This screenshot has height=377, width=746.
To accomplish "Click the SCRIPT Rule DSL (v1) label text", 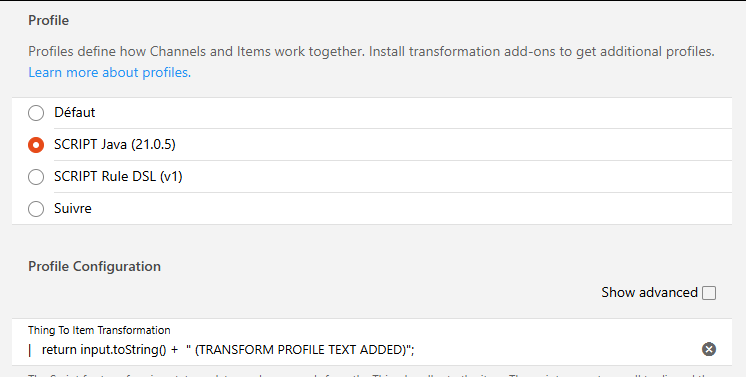I will [118, 176].
